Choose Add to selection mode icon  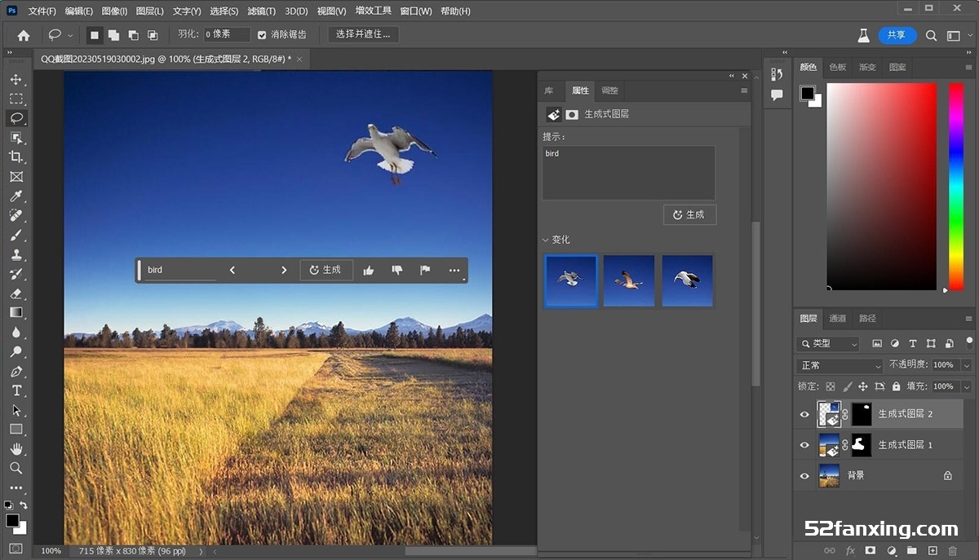pos(113,35)
